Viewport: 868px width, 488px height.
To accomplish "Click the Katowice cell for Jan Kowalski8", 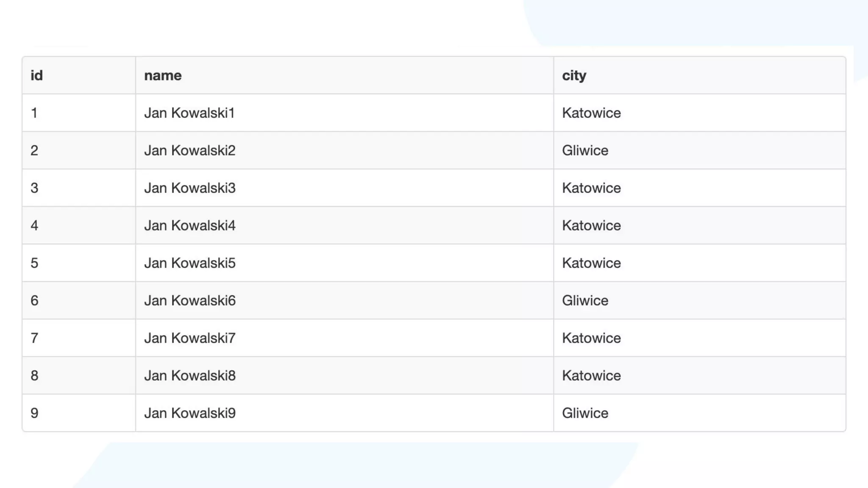I will [591, 376].
